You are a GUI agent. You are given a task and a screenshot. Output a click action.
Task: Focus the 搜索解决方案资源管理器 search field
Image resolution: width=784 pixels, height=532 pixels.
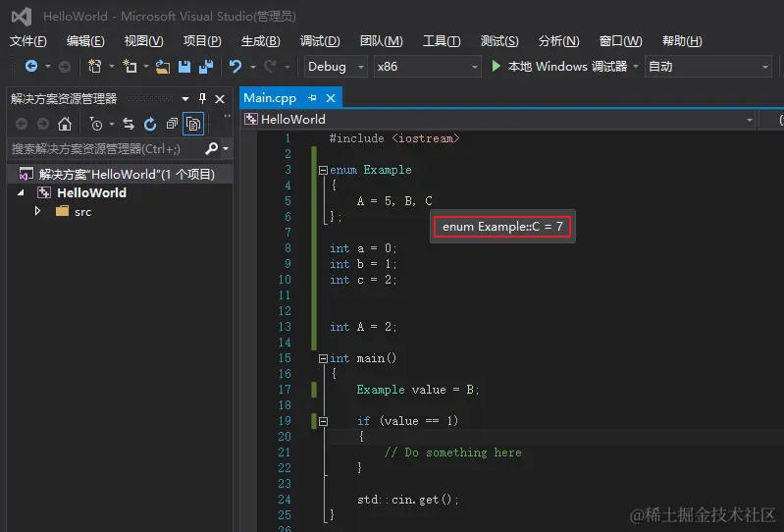[x=105, y=148]
